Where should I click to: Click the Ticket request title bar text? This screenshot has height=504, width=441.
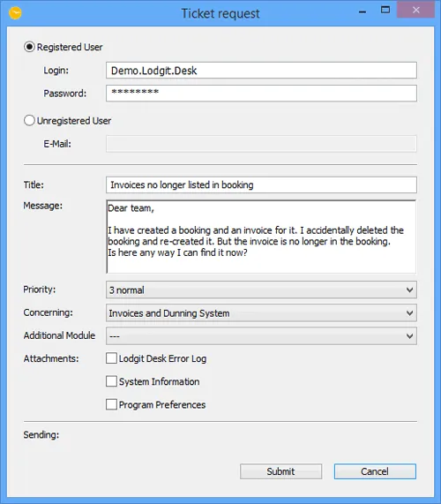pos(220,14)
